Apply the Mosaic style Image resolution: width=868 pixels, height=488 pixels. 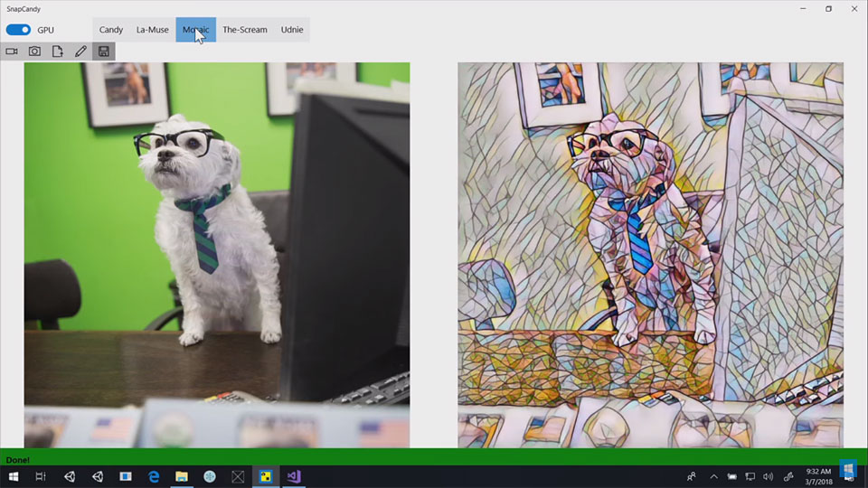pos(195,30)
